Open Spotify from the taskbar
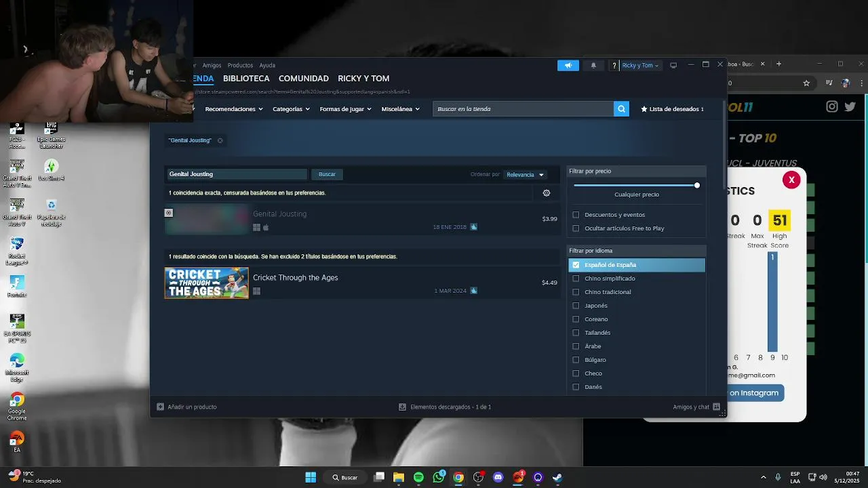 coord(418,477)
